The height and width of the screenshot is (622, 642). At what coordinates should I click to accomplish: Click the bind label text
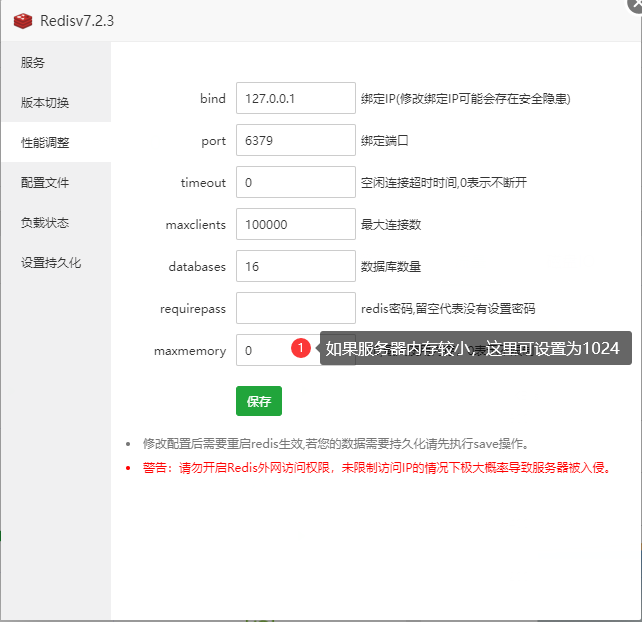pyautogui.click(x=213, y=99)
